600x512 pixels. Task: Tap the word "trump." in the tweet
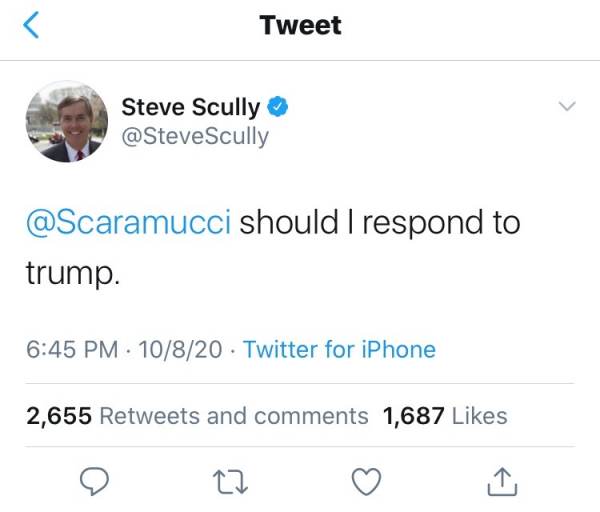tap(72, 272)
